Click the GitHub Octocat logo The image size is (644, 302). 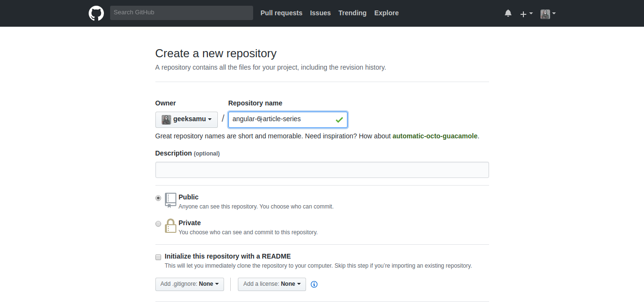coord(96,13)
